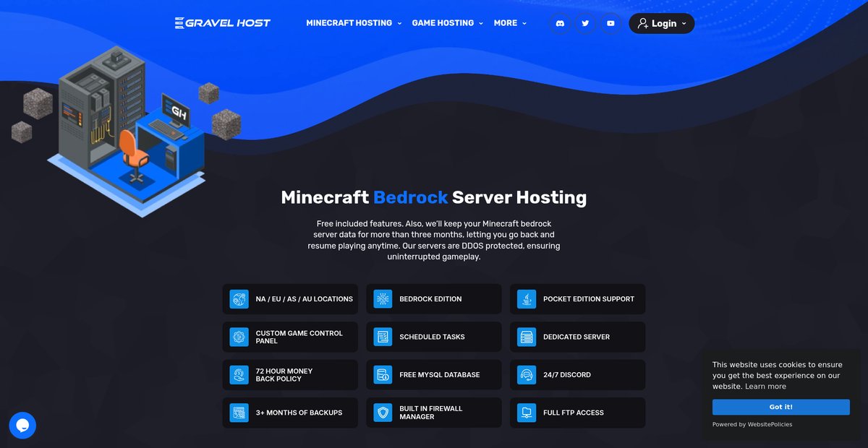
Task: Open the Twitter social icon
Action: [x=585, y=23]
